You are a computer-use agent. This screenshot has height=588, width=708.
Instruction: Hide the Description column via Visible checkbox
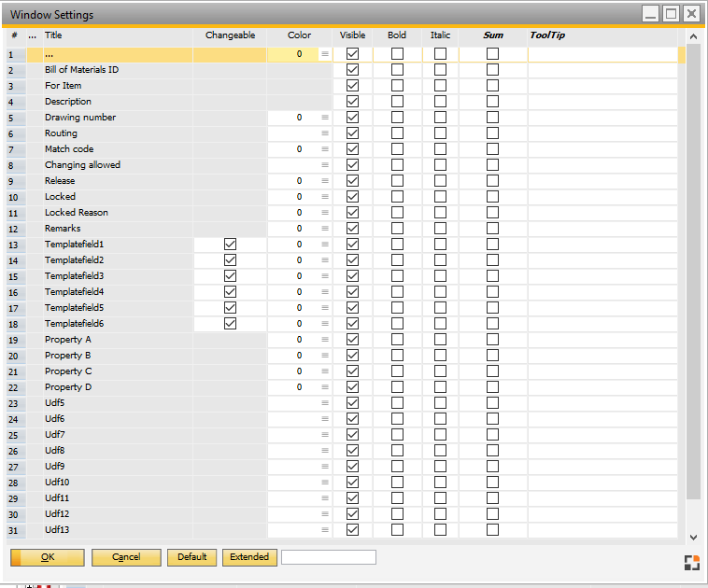[352, 102]
